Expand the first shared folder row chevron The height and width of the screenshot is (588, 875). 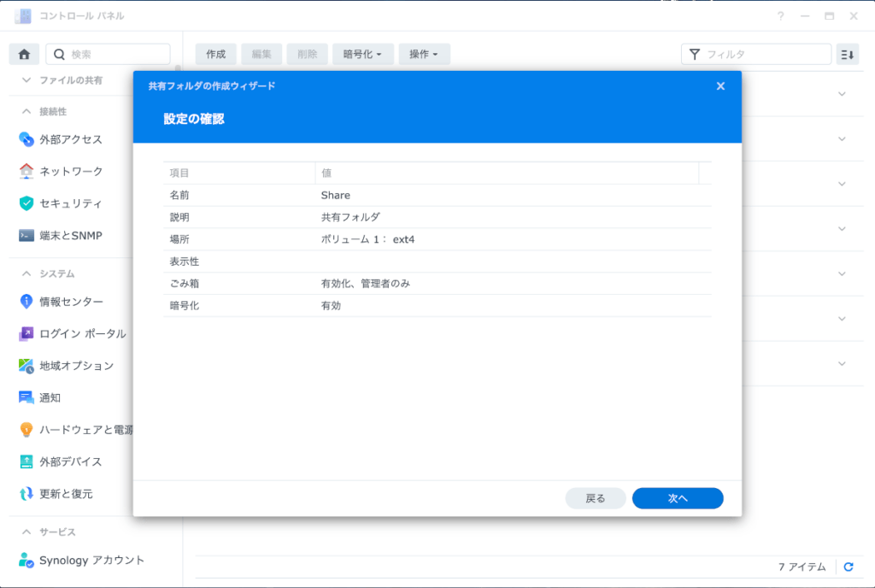pyautogui.click(x=842, y=94)
